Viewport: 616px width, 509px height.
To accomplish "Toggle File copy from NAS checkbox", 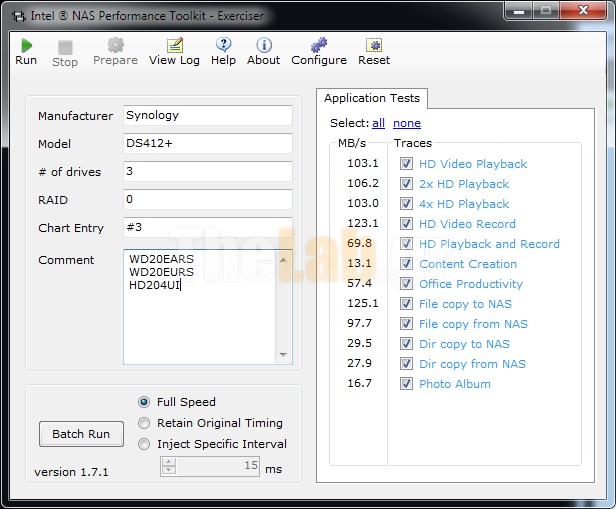I will [x=406, y=324].
